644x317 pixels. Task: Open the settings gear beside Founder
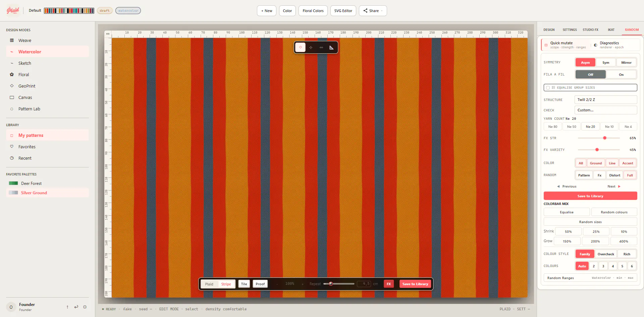pos(85,307)
